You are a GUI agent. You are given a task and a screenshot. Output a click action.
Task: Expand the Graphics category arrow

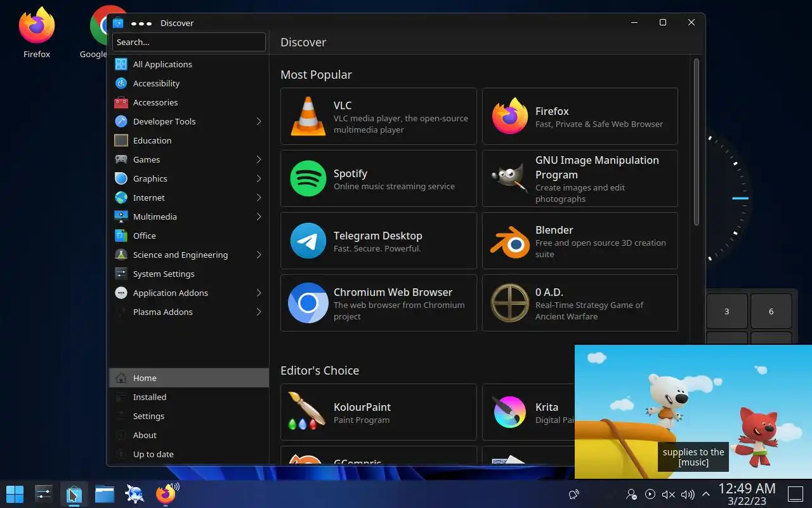tap(259, 178)
